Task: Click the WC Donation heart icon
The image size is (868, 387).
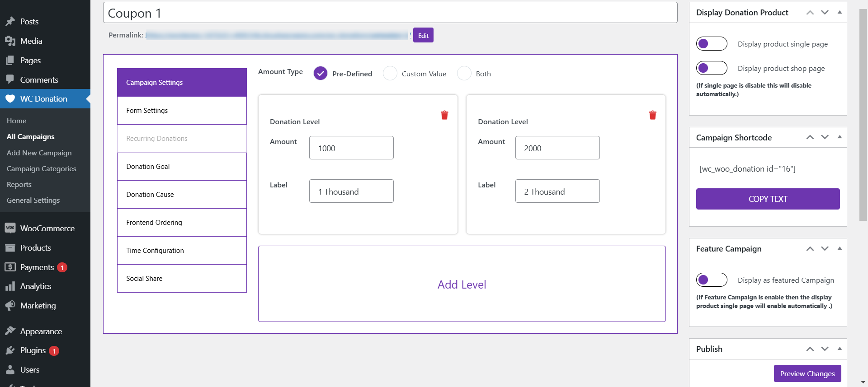Action: (10, 99)
